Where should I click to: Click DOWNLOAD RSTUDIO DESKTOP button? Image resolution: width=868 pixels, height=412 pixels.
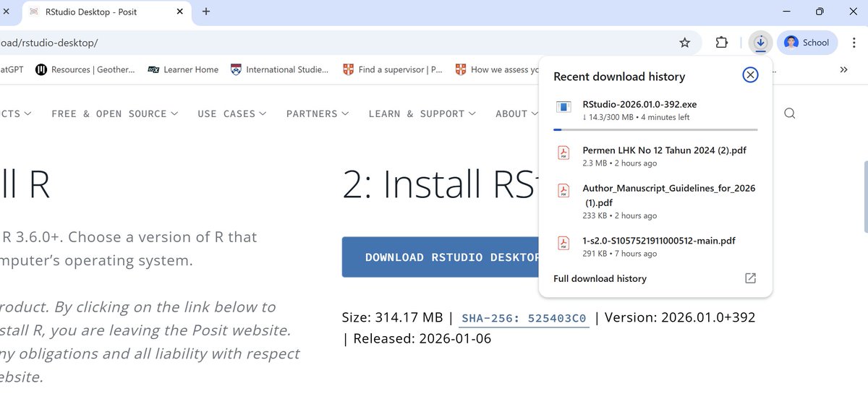coord(441,257)
